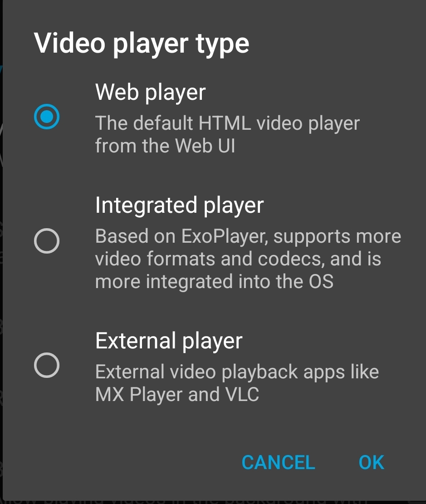Tap "Based on ExoPlayer, supports more" description line

pos(248,236)
